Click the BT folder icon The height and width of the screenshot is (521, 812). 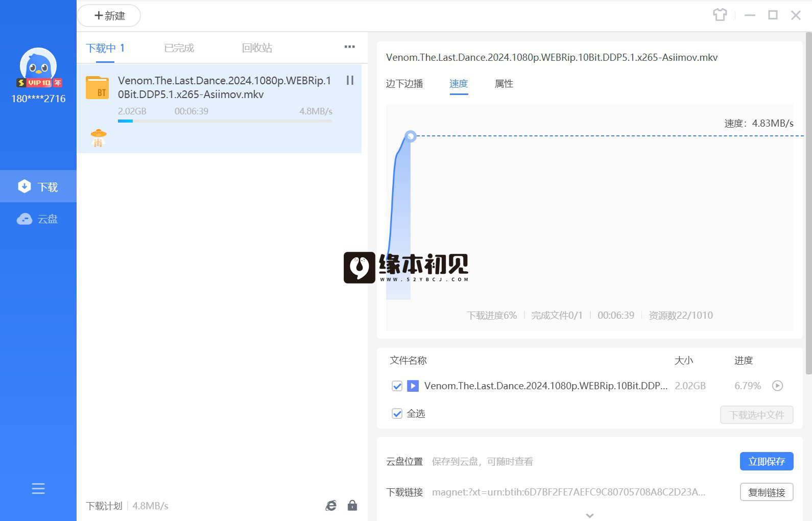[97, 87]
